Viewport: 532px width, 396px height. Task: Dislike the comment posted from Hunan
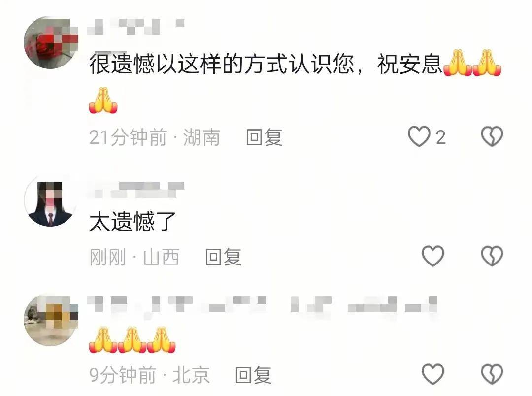[x=492, y=136]
